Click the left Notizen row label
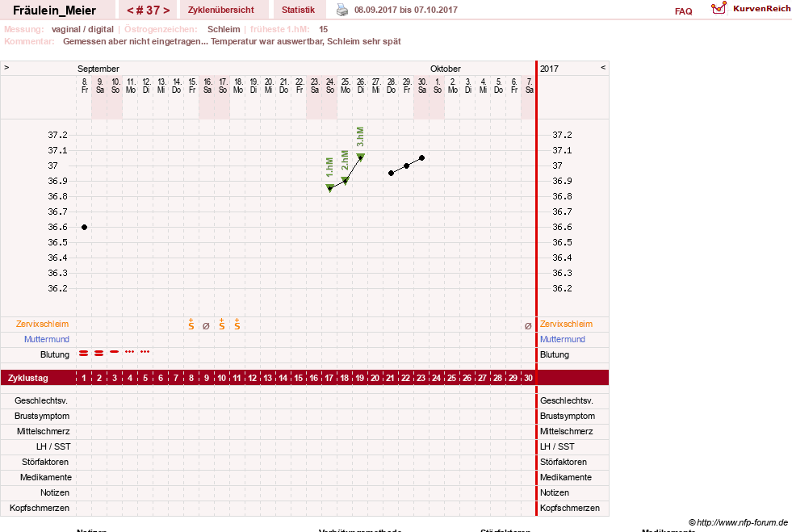 [x=55, y=492]
